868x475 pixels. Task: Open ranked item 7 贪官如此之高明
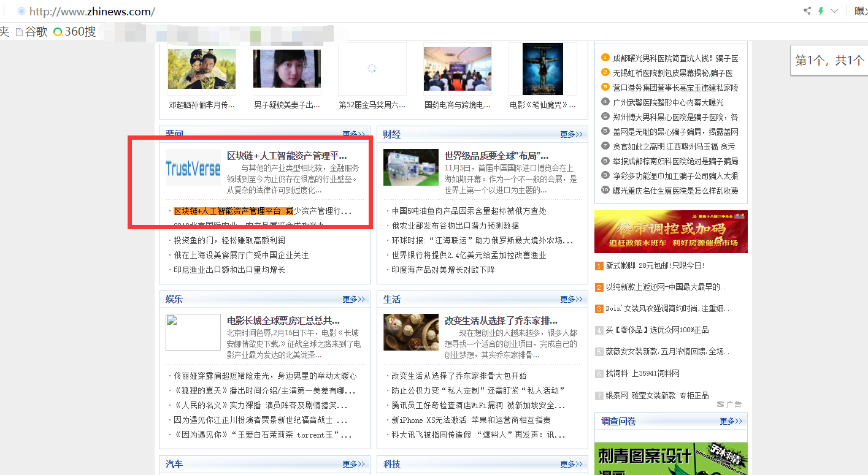(x=674, y=146)
